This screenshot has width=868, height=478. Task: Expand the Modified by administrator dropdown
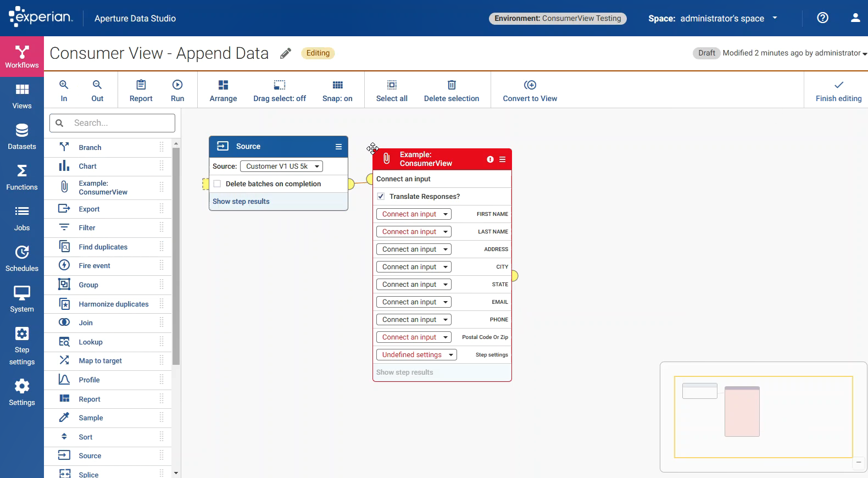[x=864, y=54]
